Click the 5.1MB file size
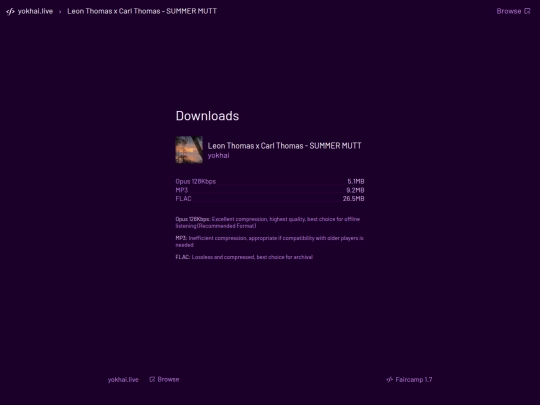This screenshot has width=540, height=405. coord(356,181)
